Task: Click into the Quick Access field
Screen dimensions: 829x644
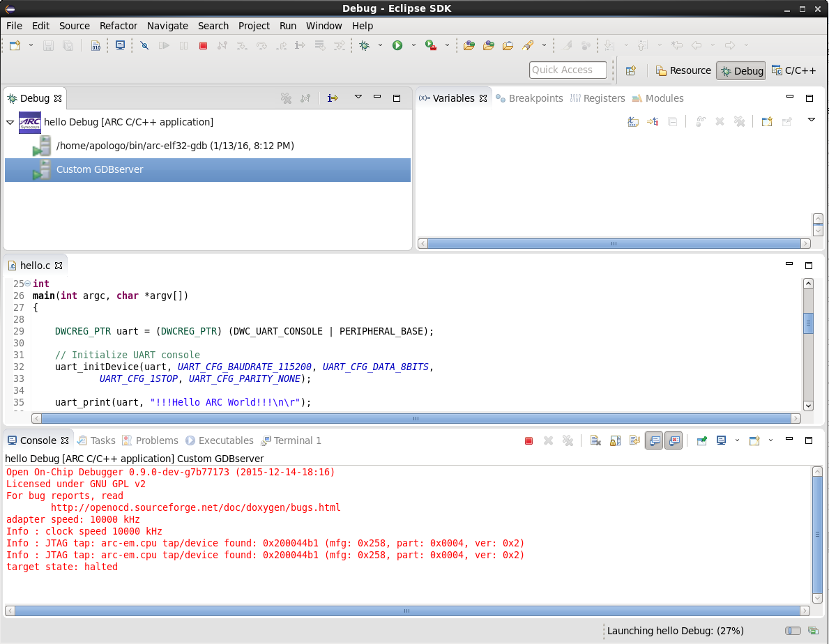Action: 568,70
